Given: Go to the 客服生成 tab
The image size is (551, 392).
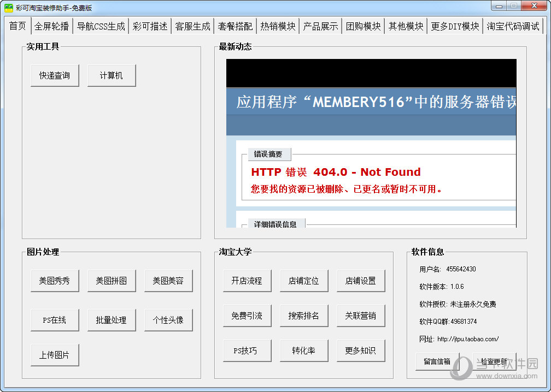Looking at the screenshot, I should [192, 26].
